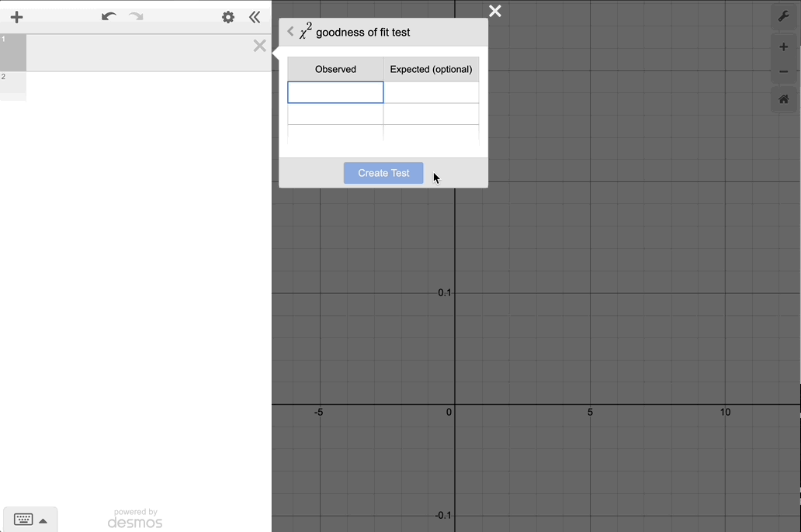Expand keyboard options arrow
The image size is (801, 532).
(43, 520)
